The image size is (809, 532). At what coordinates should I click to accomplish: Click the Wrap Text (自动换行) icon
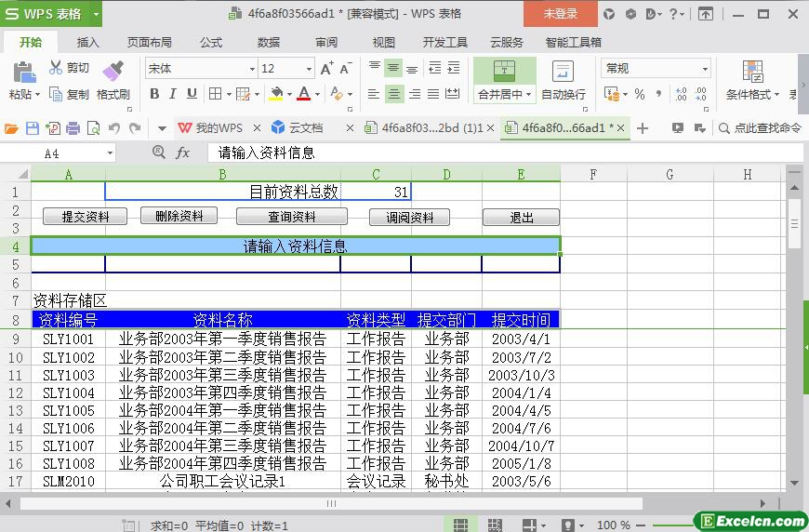tap(563, 72)
